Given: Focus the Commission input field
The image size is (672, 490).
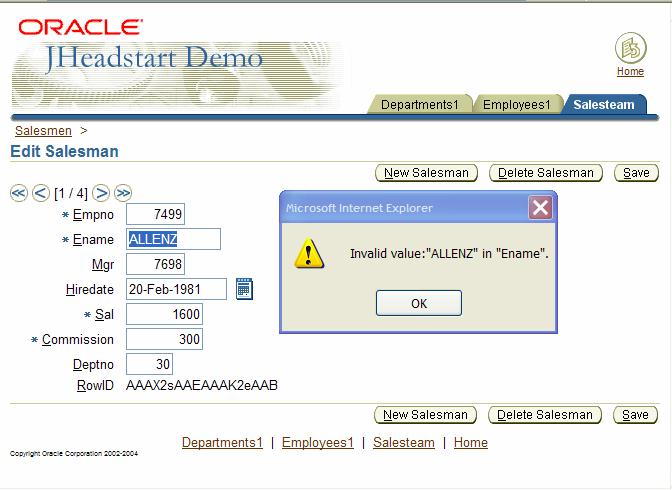Looking at the screenshot, I should (164, 339).
